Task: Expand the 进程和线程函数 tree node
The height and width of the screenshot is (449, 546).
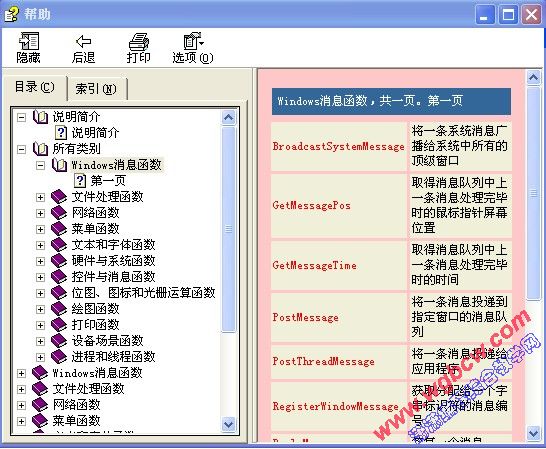Action: point(40,357)
